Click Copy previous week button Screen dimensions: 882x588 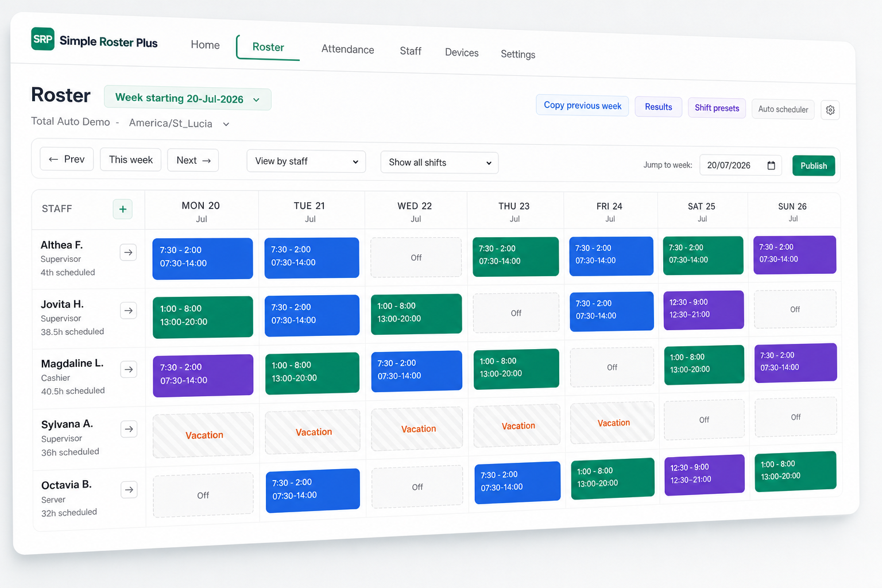pyautogui.click(x=582, y=106)
